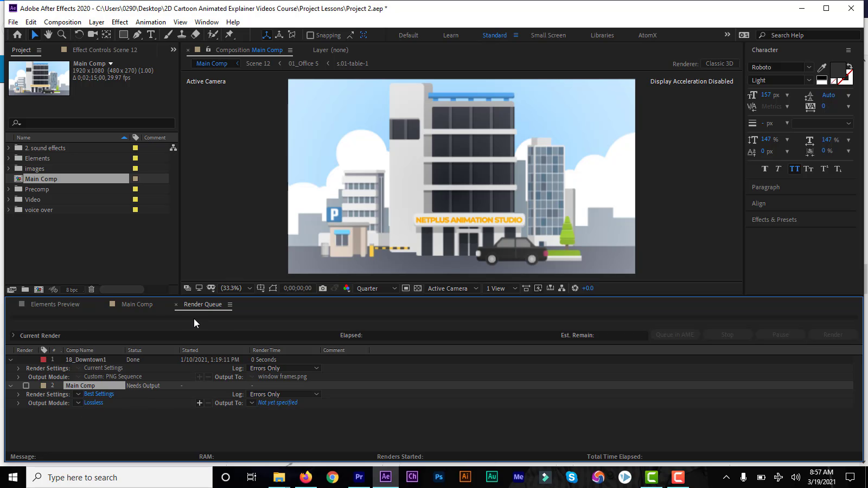Select the Roto Brush tool
This screenshot has height=488, width=868.
[x=213, y=35]
